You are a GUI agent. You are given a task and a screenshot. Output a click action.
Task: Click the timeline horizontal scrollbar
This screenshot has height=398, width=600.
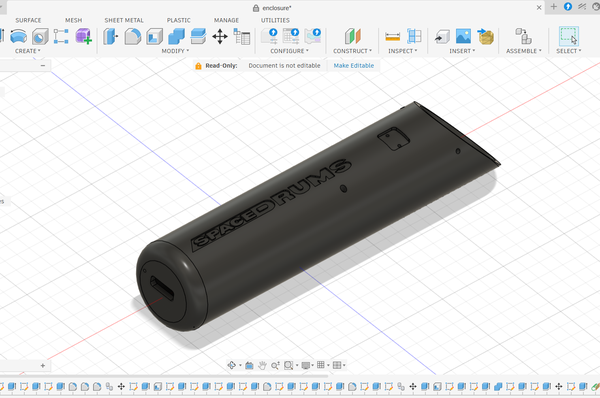point(164,376)
